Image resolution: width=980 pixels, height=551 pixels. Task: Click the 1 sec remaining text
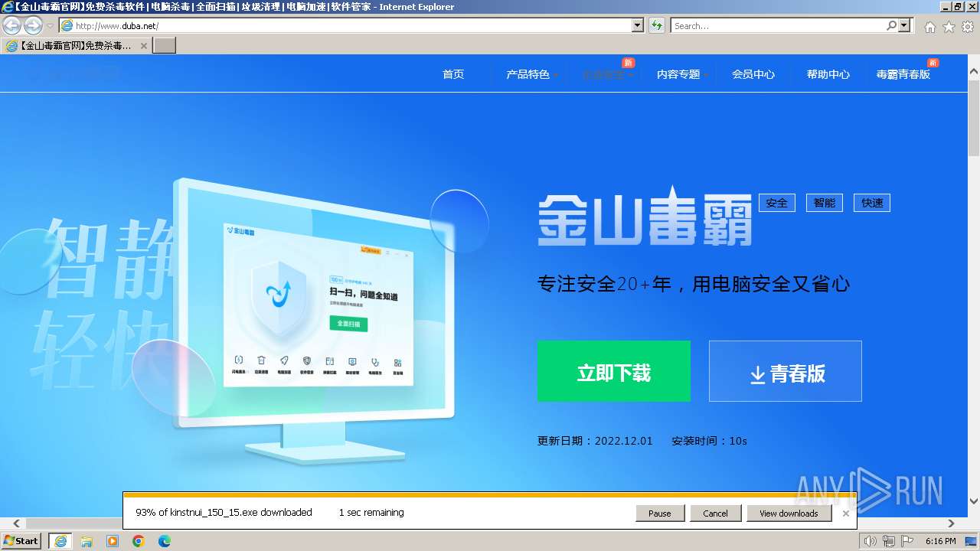(x=371, y=513)
